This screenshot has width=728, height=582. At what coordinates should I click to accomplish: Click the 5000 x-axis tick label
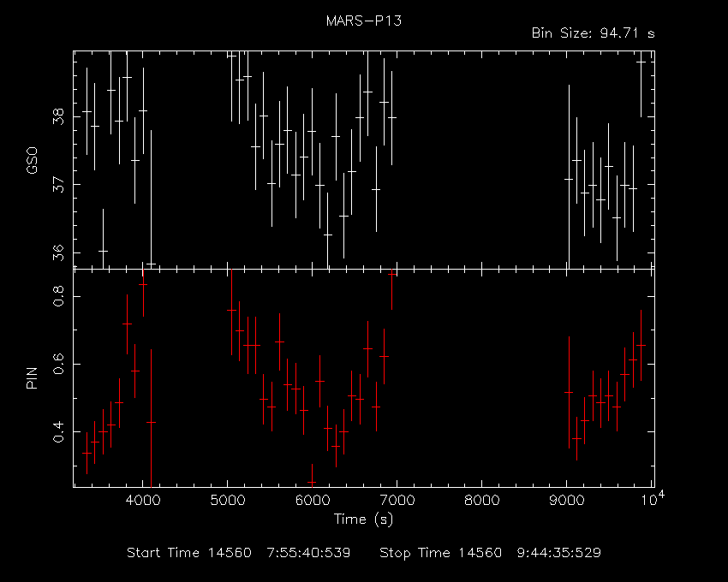(227, 501)
